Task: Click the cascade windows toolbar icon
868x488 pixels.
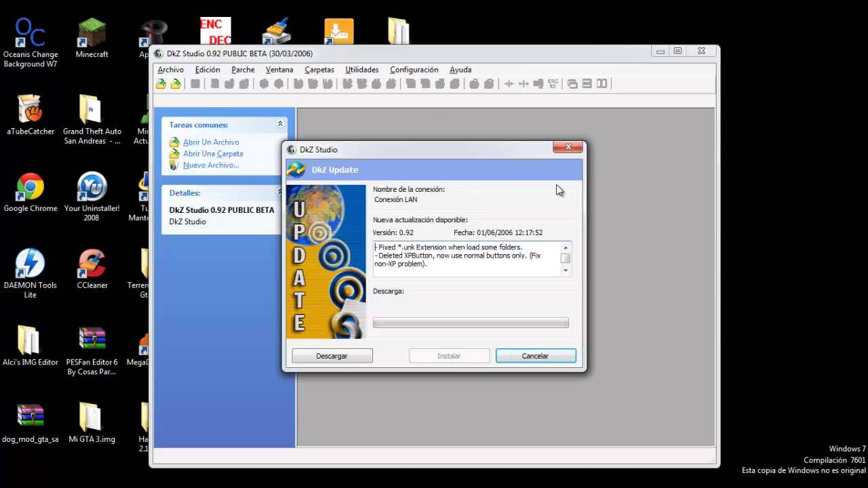Action: 572,84
